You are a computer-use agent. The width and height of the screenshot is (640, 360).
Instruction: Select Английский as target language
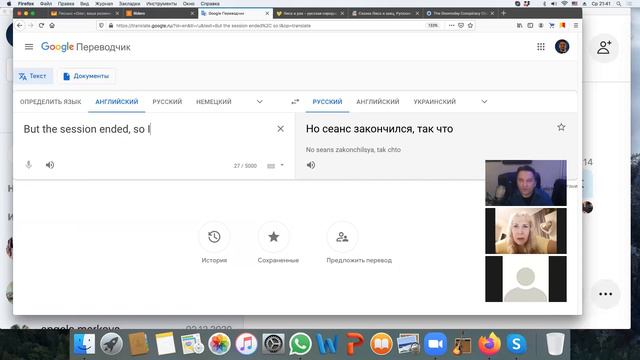coord(378,102)
